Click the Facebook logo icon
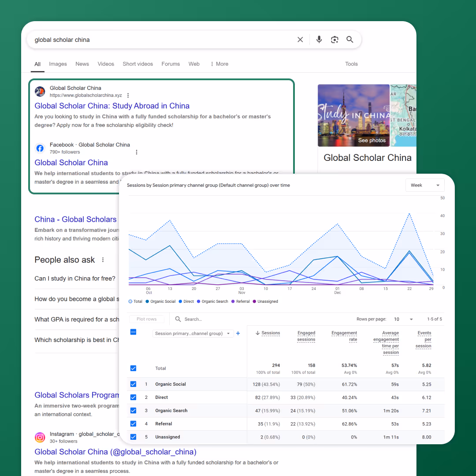The height and width of the screenshot is (476, 476). tap(40, 148)
